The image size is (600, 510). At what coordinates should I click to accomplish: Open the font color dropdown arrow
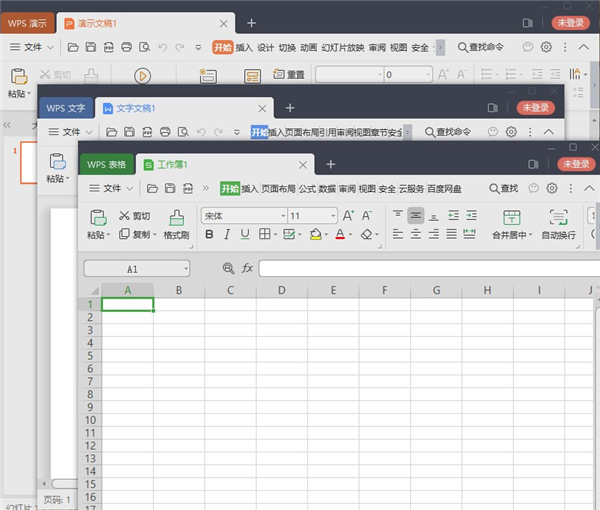click(351, 235)
